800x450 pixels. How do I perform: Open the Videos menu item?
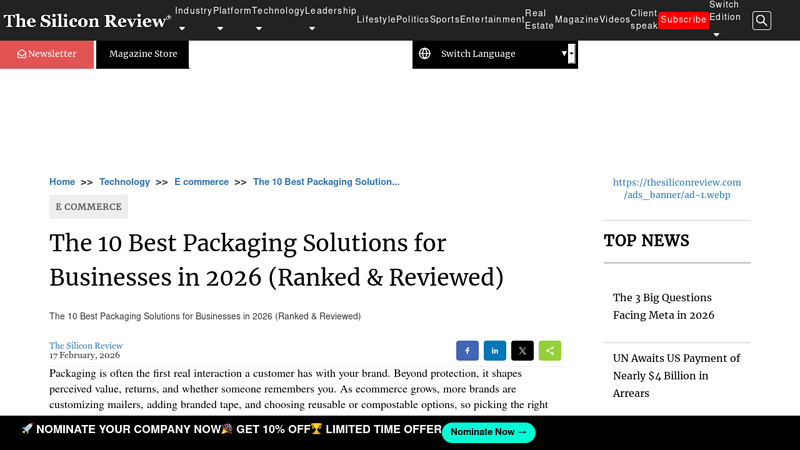pyautogui.click(x=614, y=19)
